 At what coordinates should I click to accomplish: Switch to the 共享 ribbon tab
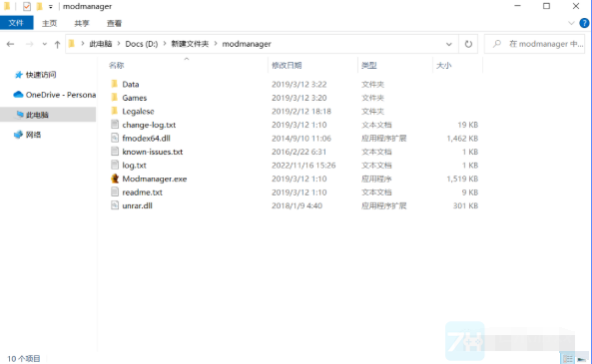[x=82, y=23]
